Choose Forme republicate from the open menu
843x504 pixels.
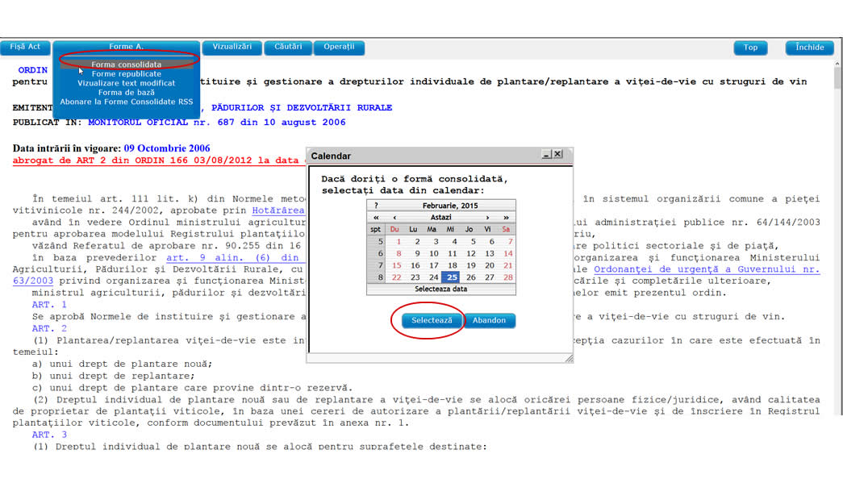125,73
